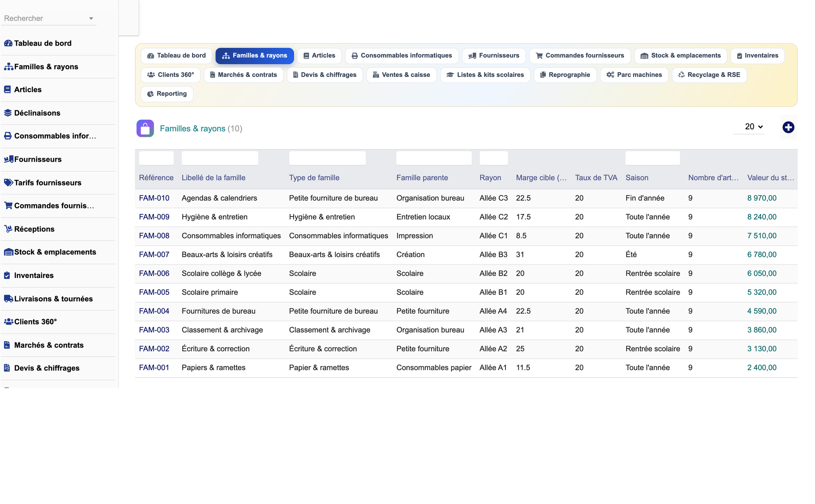Click the Déclinaisons layers icon in sidebar

(8, 113)
